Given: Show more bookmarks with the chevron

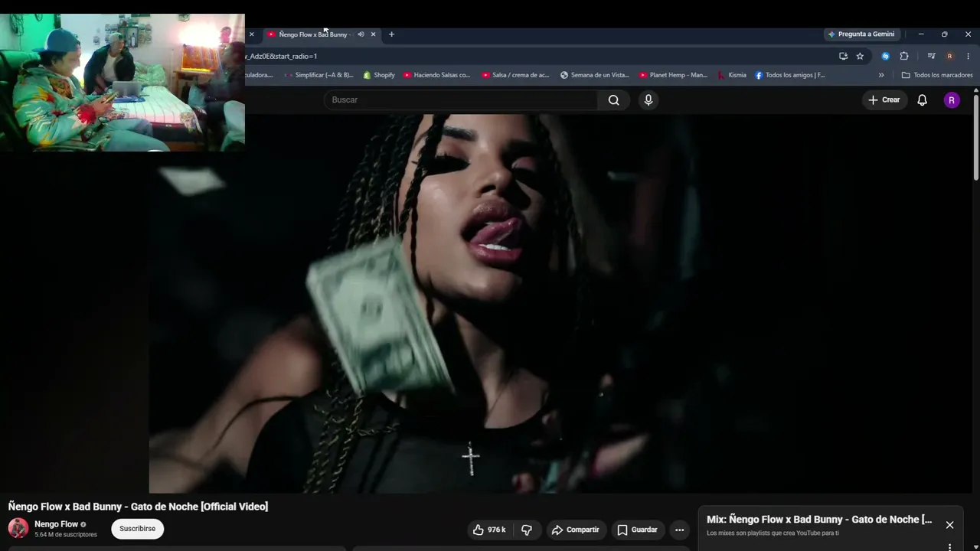Looking at the screenshot, I should [x=881, y=75].
